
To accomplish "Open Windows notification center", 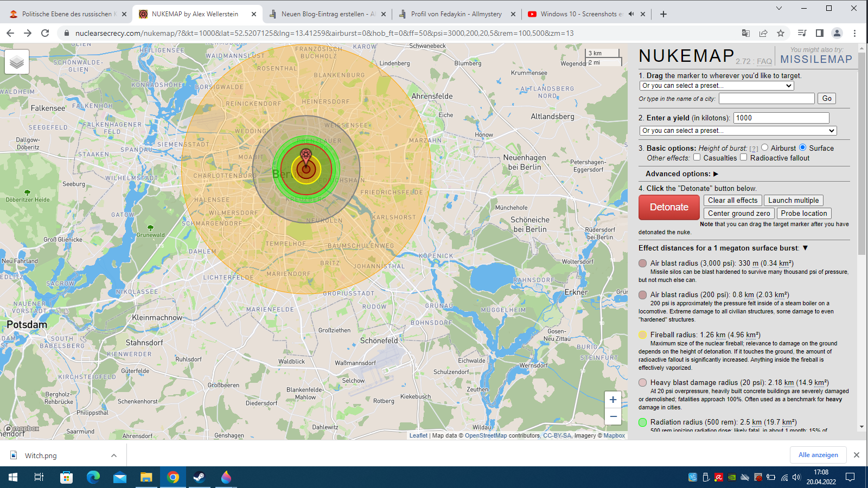I will 850,477.
